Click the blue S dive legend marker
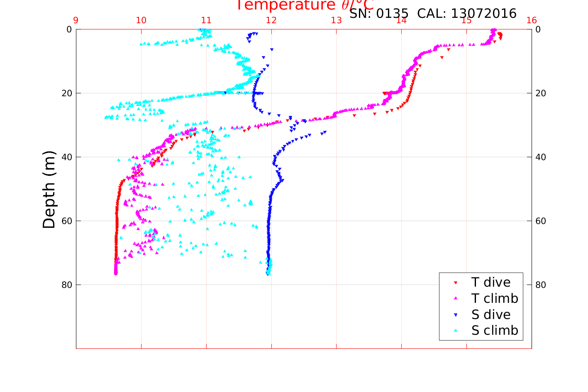 [x=456, y=315]
